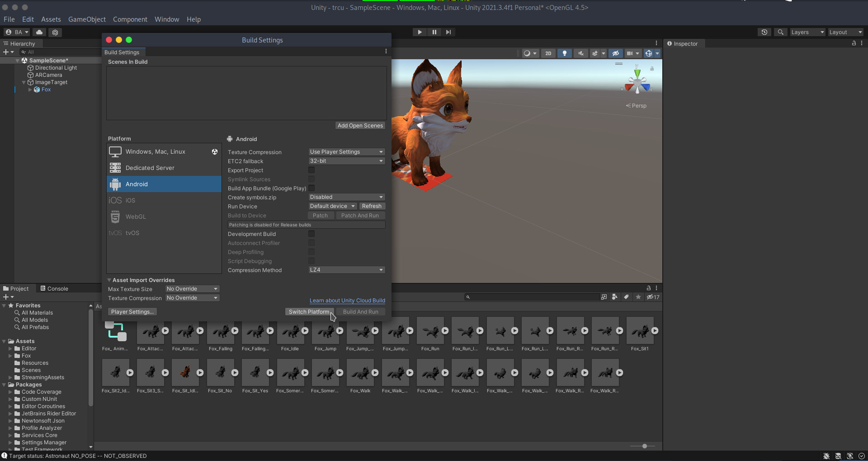The image size is (868, 461).
Task: Open Unity cloud services icon
Action: pyautogui.click(x=39, y=32)
